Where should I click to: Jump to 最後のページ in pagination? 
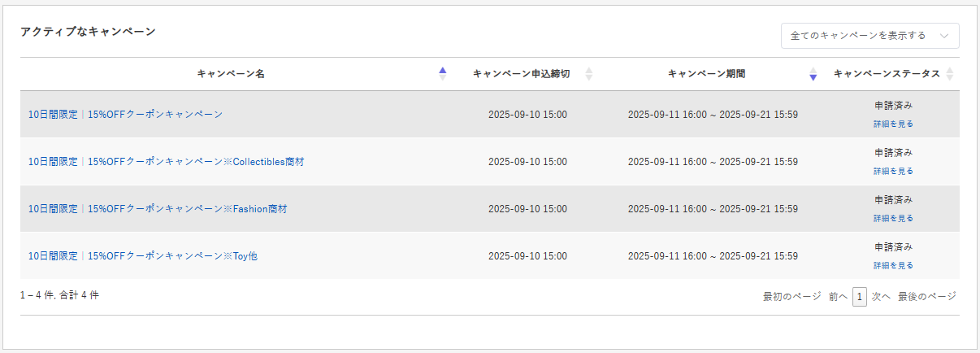926,297
